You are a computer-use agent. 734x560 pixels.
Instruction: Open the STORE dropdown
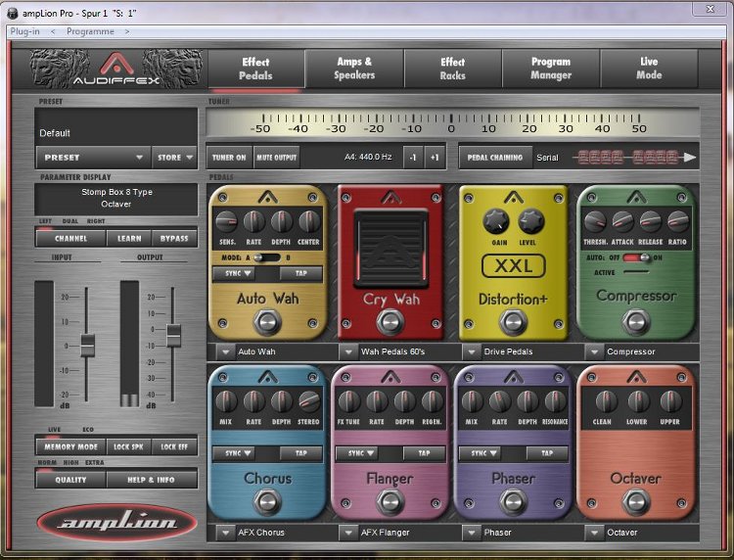pyautogui.click(x=174, y=158)
